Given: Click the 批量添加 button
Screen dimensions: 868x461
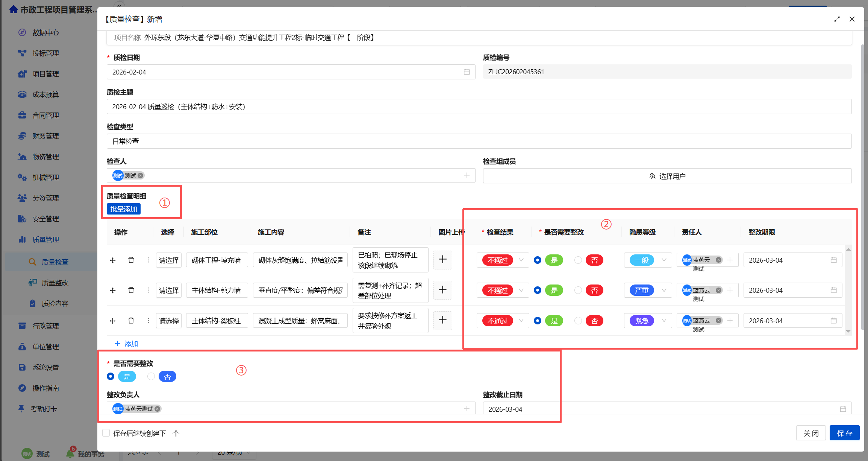Looking at the screenshot, I should tap(123, 209).
